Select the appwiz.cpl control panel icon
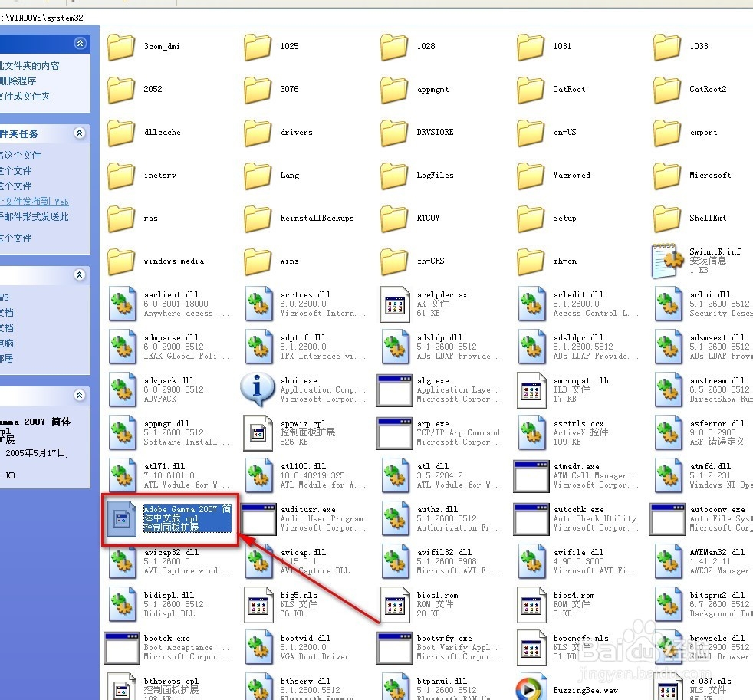The width and height of the screenshot is (753, 700). click(258, 432)
